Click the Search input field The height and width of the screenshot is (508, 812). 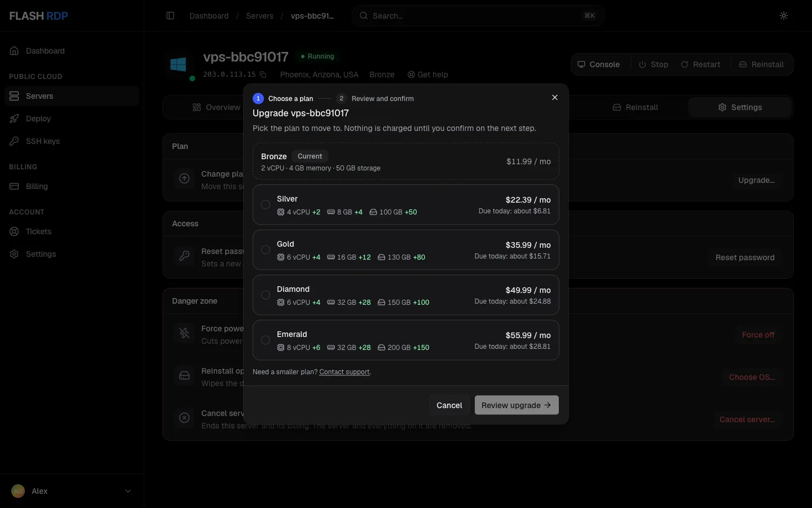(478, 16)
